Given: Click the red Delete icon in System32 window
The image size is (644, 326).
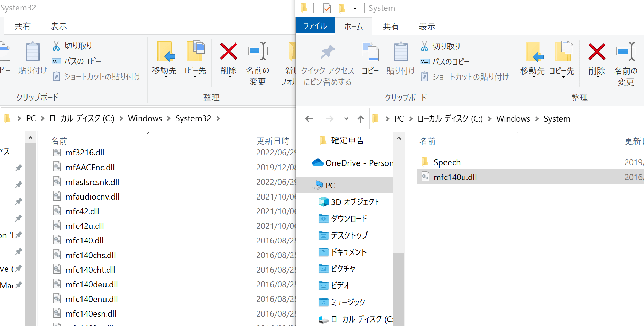Looking at the screenshot, I should 228,52.
